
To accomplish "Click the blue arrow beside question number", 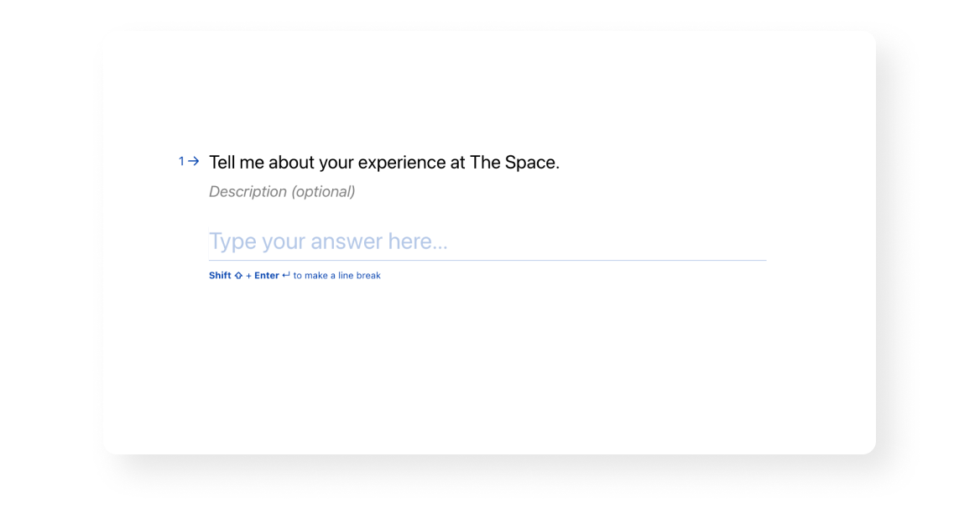I will 194,161.
